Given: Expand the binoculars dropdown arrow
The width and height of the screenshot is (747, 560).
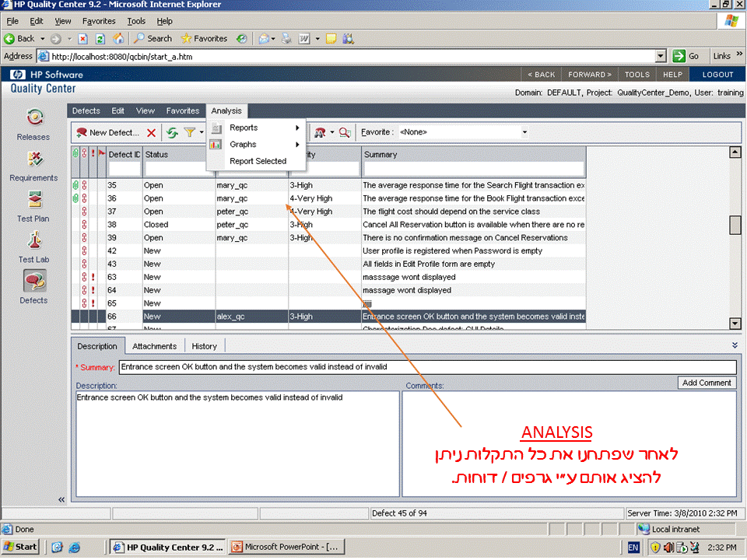Looking at the screenshot, I should 332,132.
